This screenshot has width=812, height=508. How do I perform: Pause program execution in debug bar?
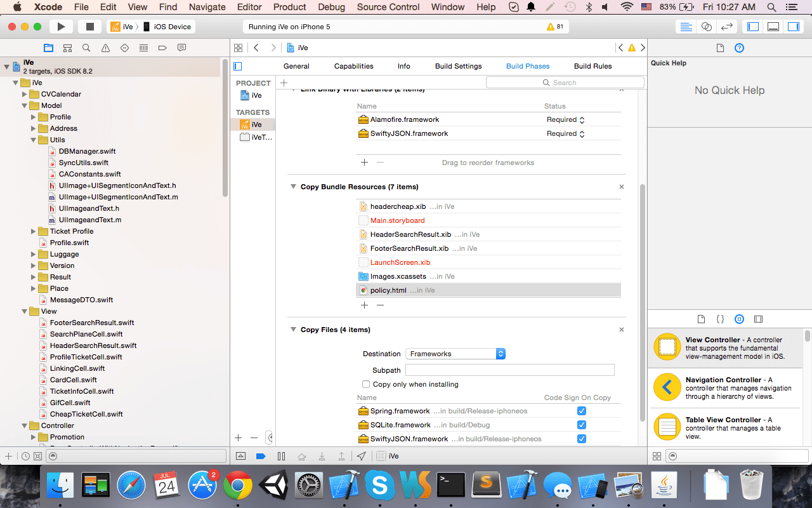(281, 456)
